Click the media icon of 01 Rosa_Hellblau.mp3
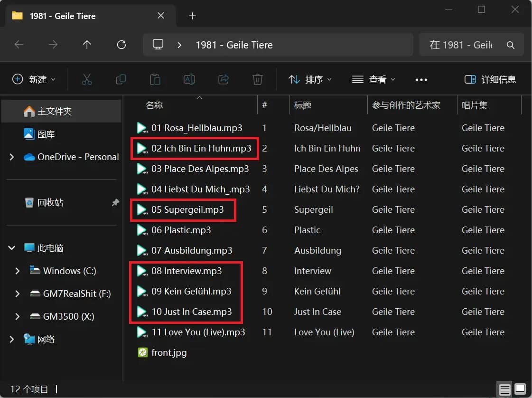532x398 pixels. tap(142, 128)
